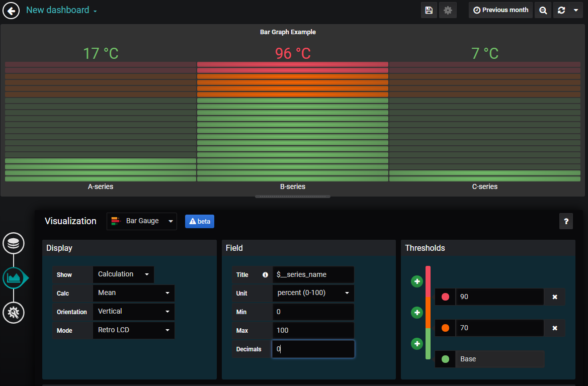Click the Field section header
The image size is (588, 386).
click(x=309, y=248)
